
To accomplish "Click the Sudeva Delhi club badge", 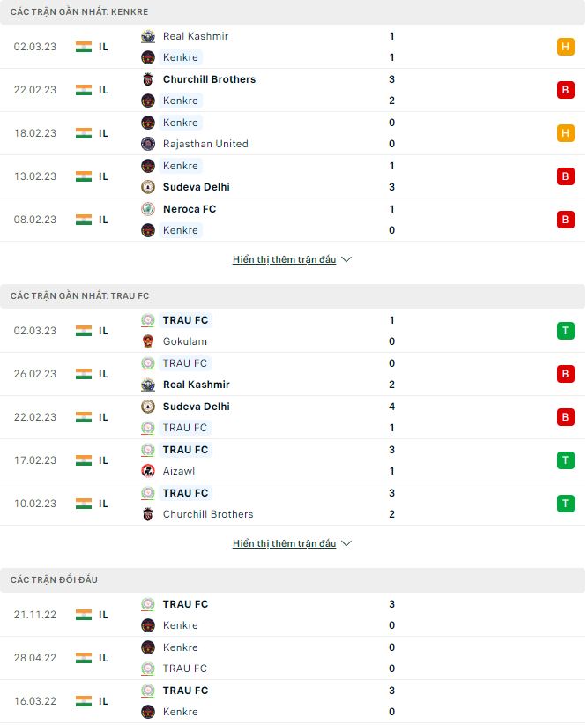I will tap(148, 187).
